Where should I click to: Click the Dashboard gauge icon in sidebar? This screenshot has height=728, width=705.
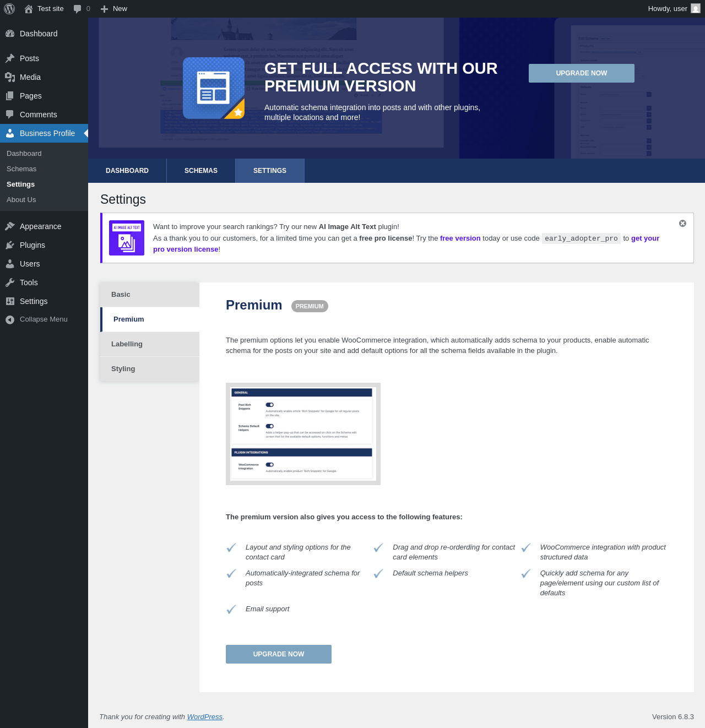click(10, 34)
